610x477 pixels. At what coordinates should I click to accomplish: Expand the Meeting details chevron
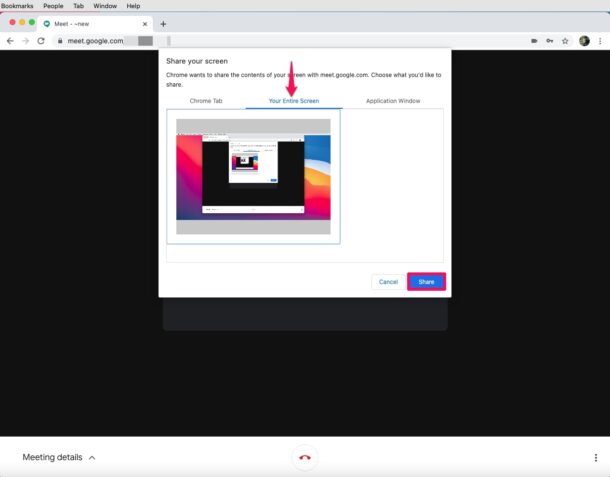92,458
